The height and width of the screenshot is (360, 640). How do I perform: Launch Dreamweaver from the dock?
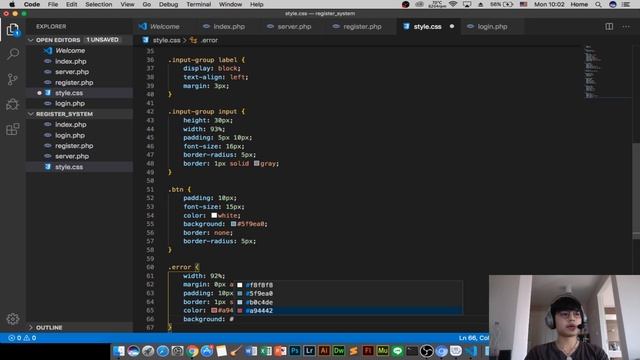point(339,351)
